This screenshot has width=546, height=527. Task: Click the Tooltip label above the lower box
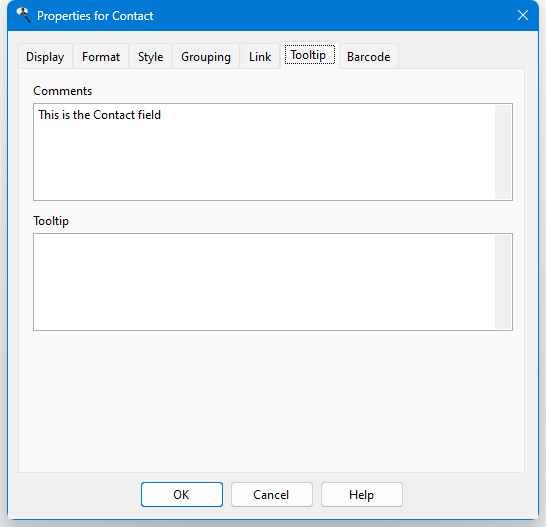[51, 221]
